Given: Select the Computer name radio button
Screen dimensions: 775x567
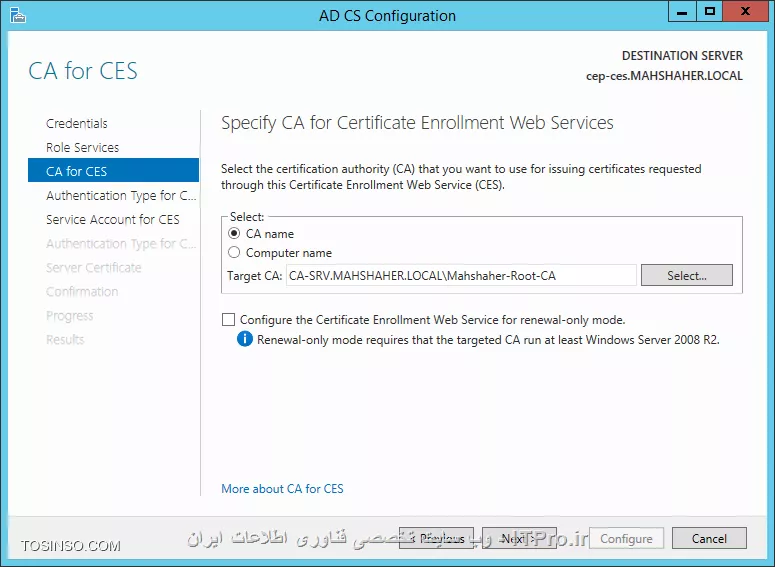Looking at the screenshot, I should (234, 253).
